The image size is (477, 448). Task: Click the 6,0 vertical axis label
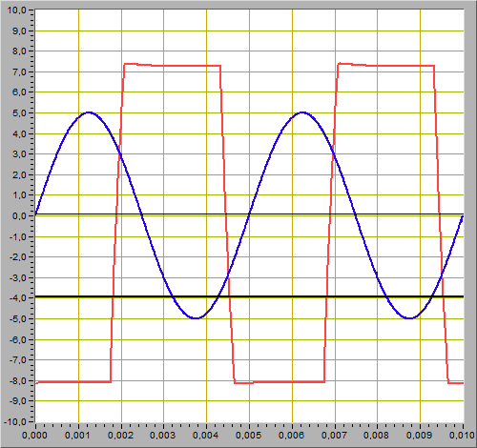[x=19, y=92]
